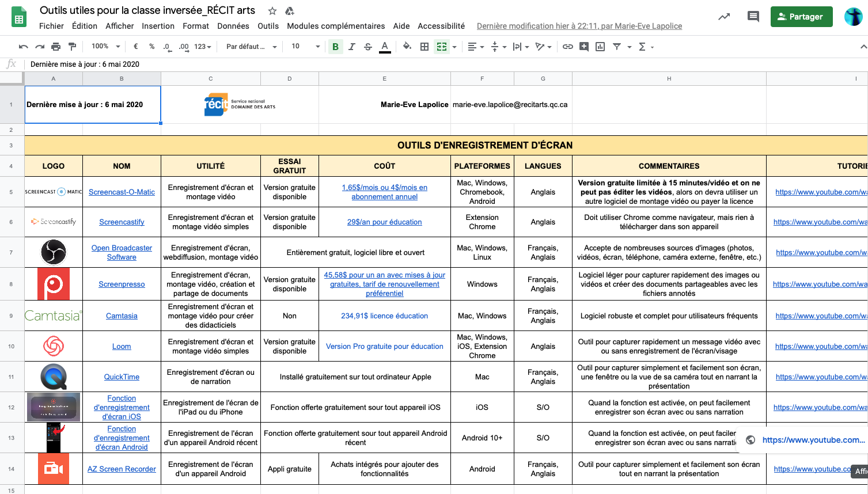Click the OBS logo image in row 7
The height and width of the screenshot is (494, 868).
54,252
